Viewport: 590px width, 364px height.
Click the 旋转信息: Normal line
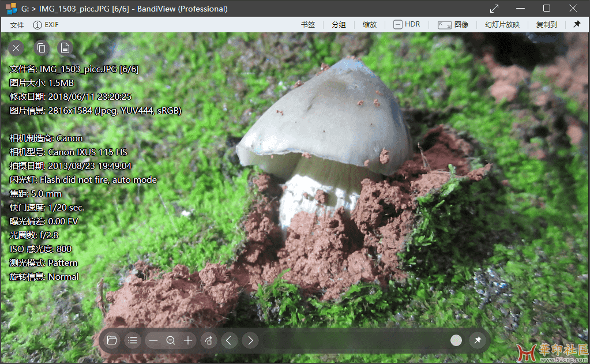coord(44,277)
